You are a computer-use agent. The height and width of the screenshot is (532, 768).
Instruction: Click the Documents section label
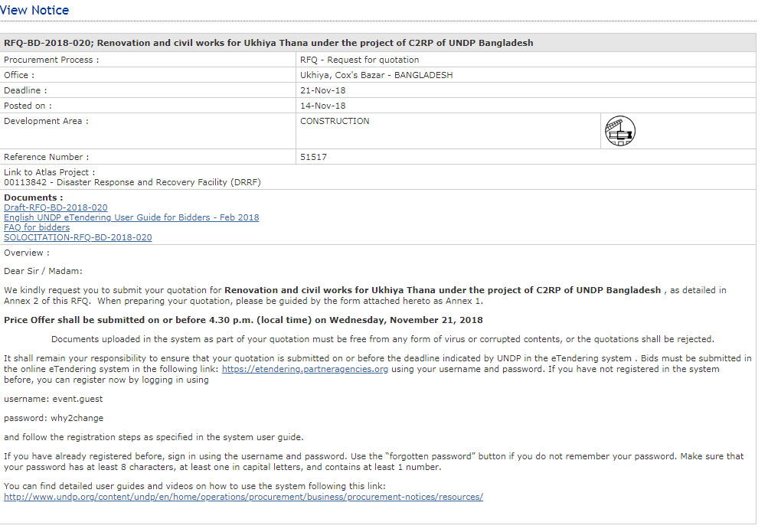point(33,197)
